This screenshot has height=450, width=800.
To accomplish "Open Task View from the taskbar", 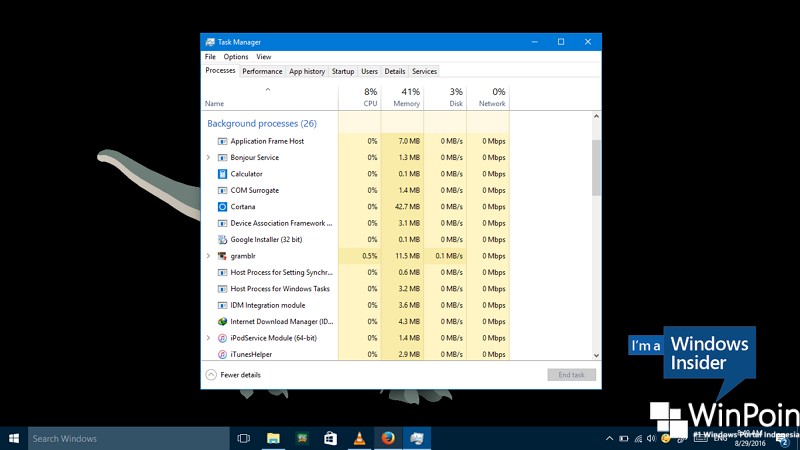I will pos(244,438).
